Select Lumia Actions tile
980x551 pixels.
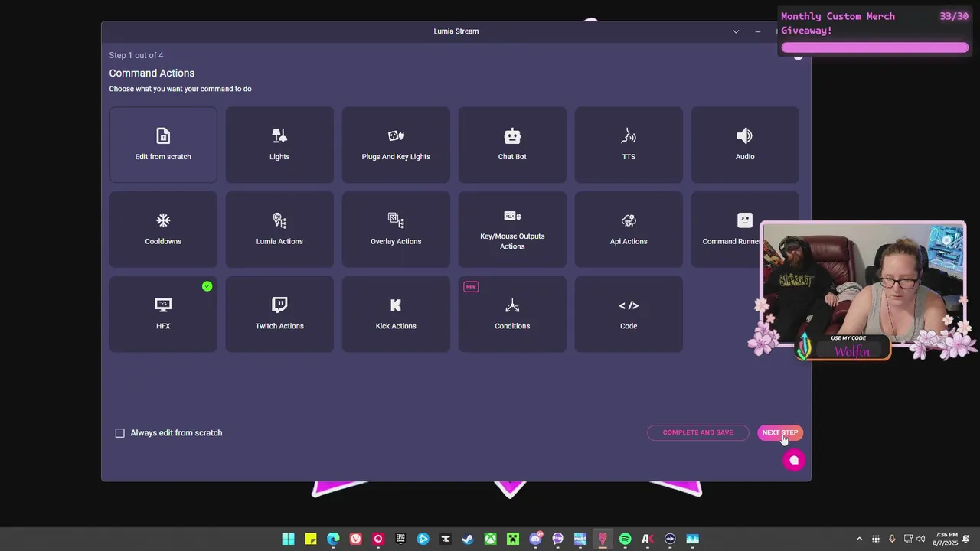279,230
